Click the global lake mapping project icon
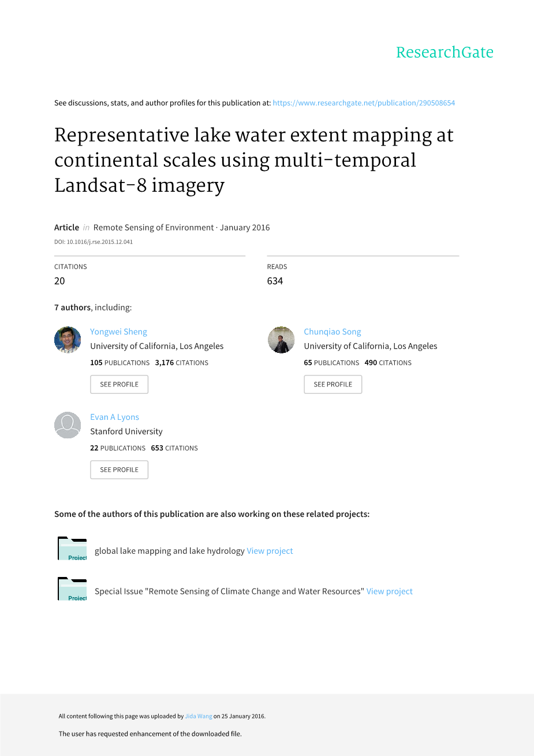 pyautogui.click(x=72, y=549)
